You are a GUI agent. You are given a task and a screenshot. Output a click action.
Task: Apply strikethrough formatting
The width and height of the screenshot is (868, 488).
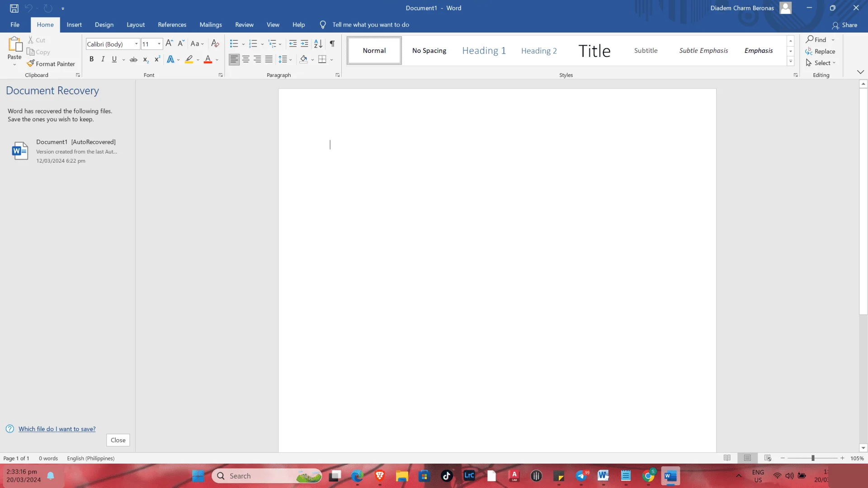133,59
